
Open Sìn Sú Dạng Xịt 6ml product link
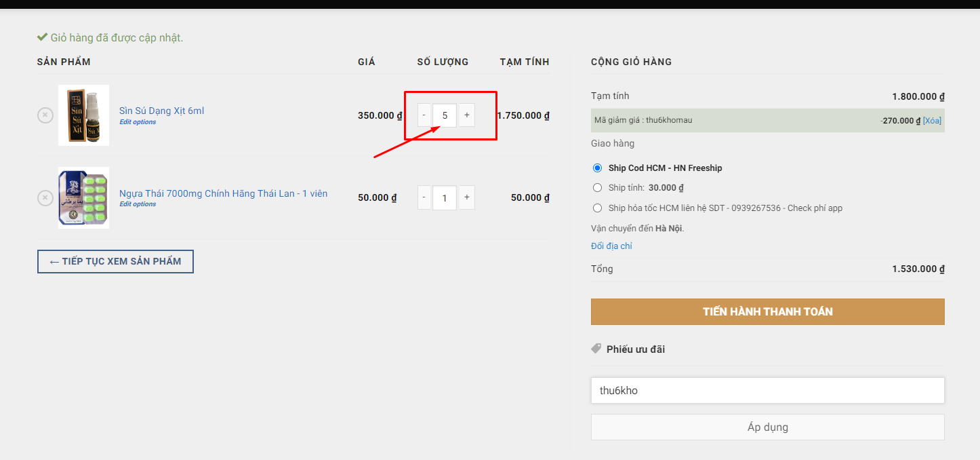161,111
